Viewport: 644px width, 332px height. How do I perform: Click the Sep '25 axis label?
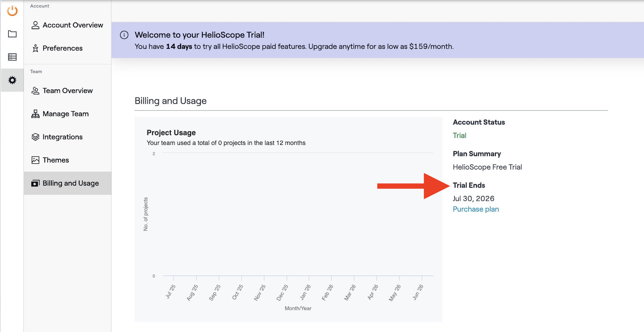215,293
